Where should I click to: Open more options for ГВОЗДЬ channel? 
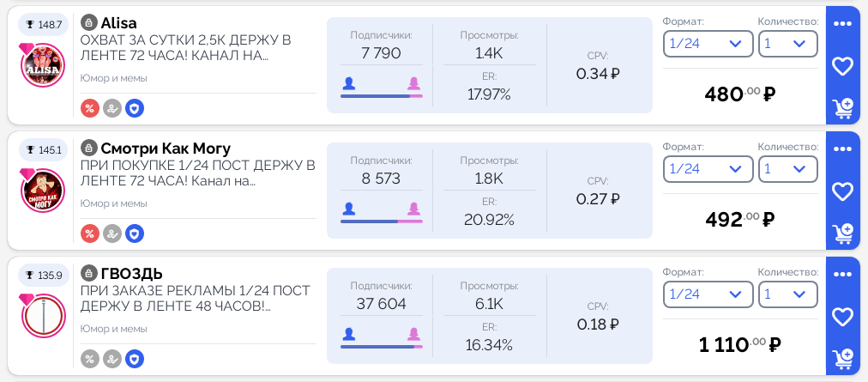click(x=842, y=275)
